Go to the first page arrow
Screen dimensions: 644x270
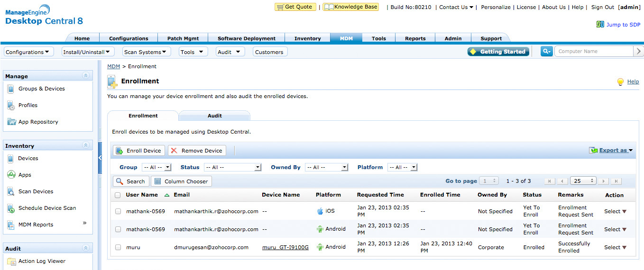[550, 181]
